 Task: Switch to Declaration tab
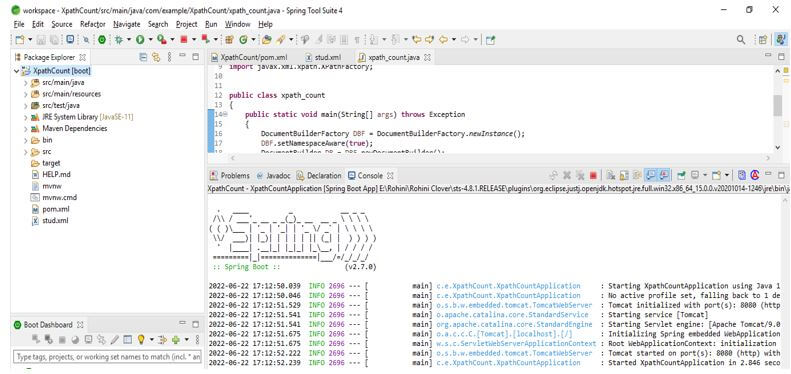[x=319, y=176]
